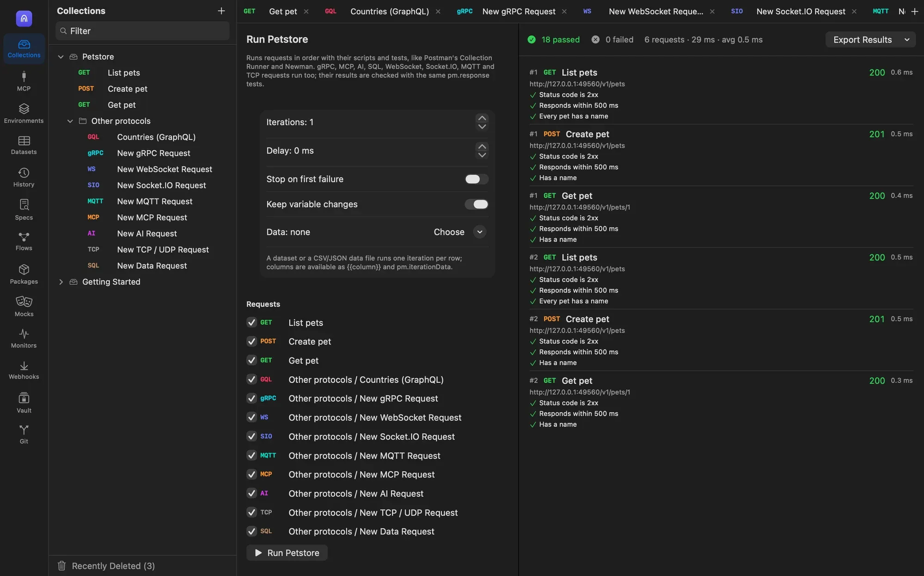Open the Vault sidebar panel
Viewport: 924px width, 576px height.
coord(24,403)
